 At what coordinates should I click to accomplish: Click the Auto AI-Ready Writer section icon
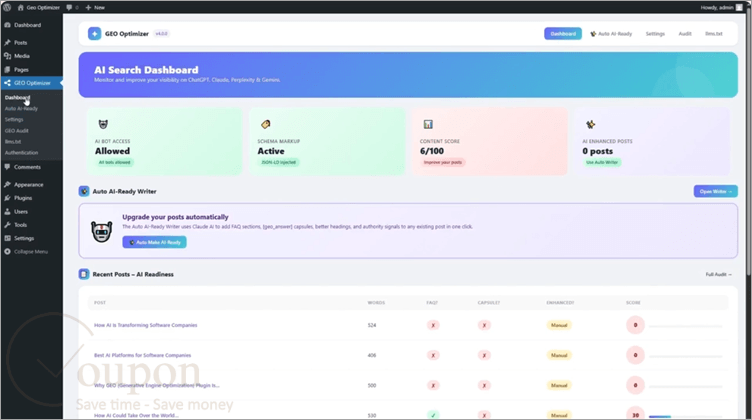(84, 191)
